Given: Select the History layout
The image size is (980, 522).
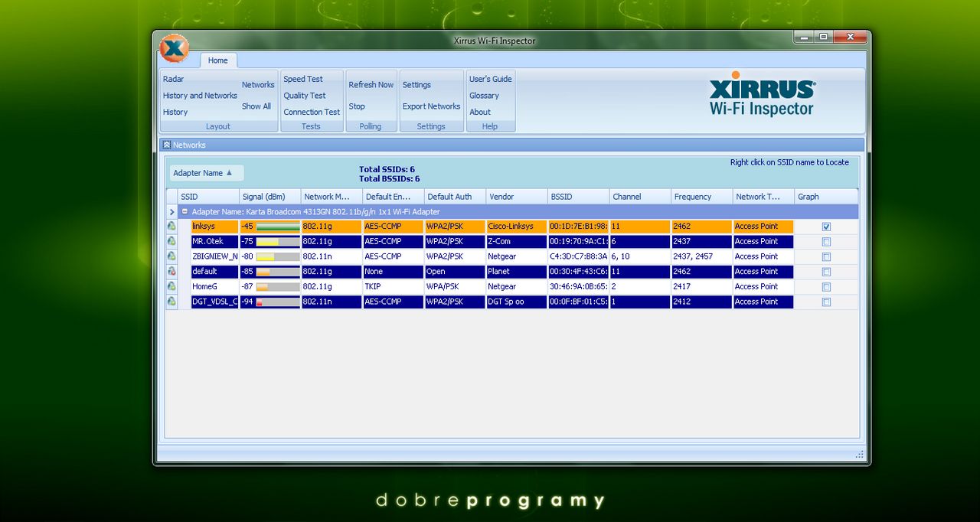Looking at the screenshot, I should (x=175, y=112).
